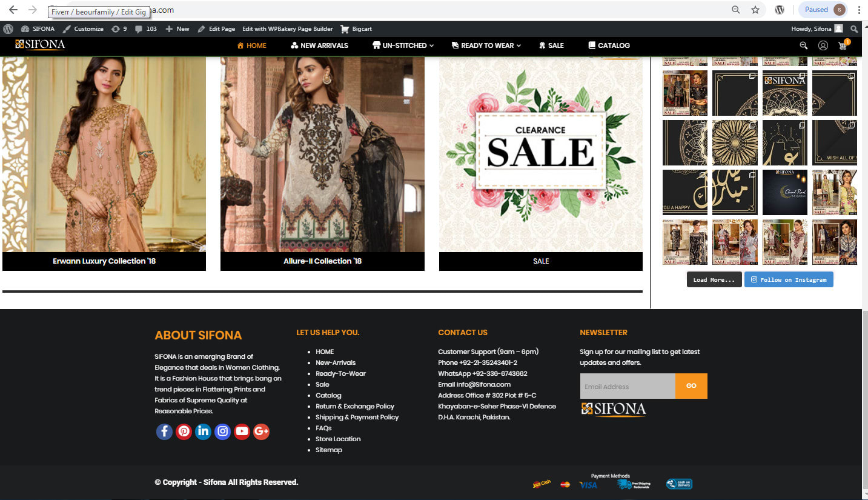
Task: Click Sale in the footer links
Action: point(322,384)
